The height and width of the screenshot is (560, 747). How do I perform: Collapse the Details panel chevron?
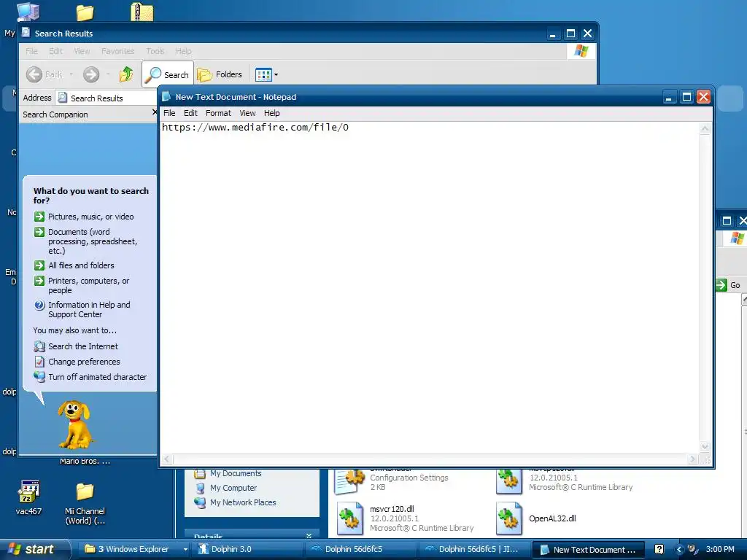309,536
